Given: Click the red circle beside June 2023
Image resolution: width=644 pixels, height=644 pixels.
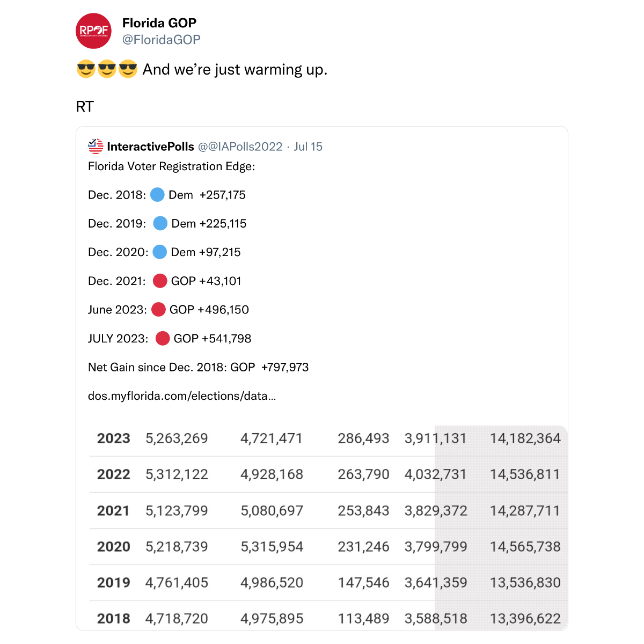Looking at the screenshot, I should coord(158,310).
